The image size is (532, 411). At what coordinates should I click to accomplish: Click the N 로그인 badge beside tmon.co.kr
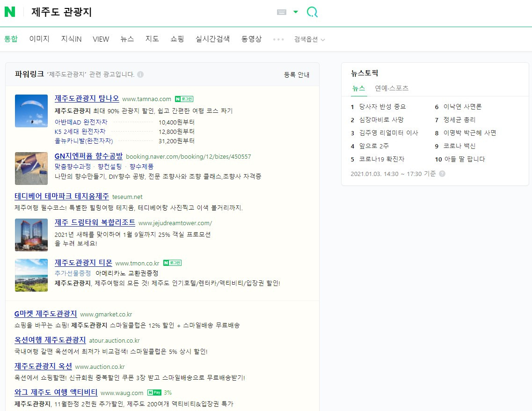coord(172,263)
